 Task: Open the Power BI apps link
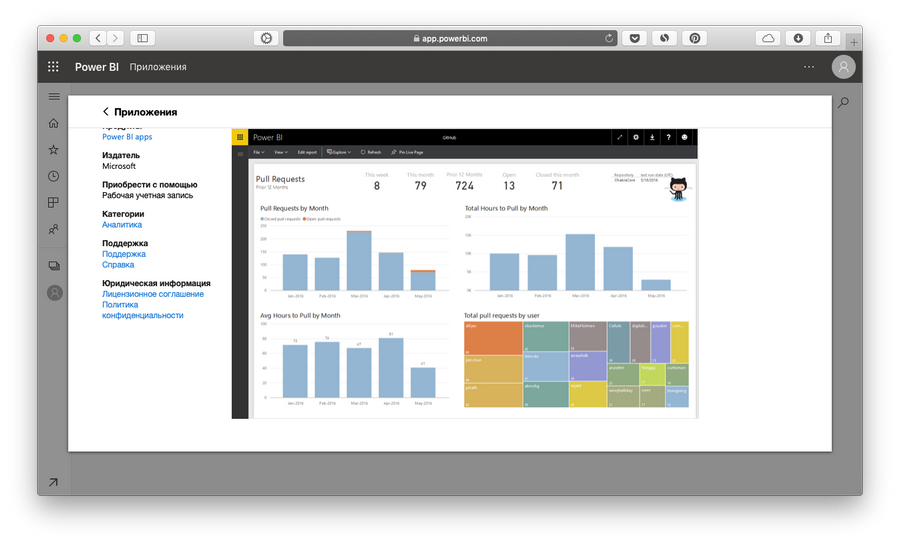127,137
